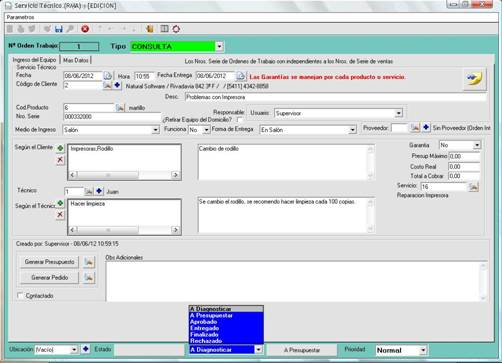Click the orange exit door toolbar icon

click(x=150, y=29)
